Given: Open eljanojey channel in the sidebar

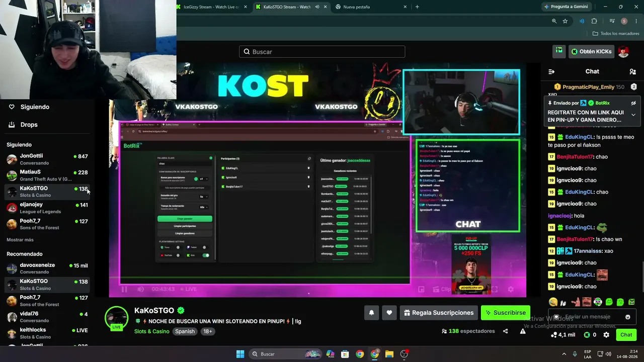Looking at the screenshot, I should click(47, 208).
